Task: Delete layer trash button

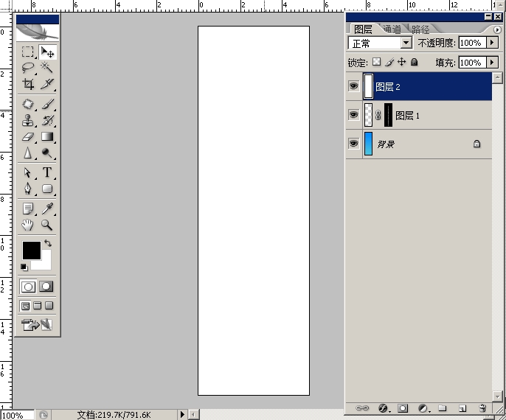Action: pos(482,408)
